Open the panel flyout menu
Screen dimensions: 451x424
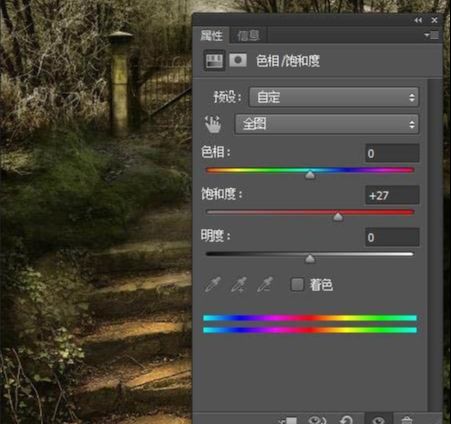(431, 35)
